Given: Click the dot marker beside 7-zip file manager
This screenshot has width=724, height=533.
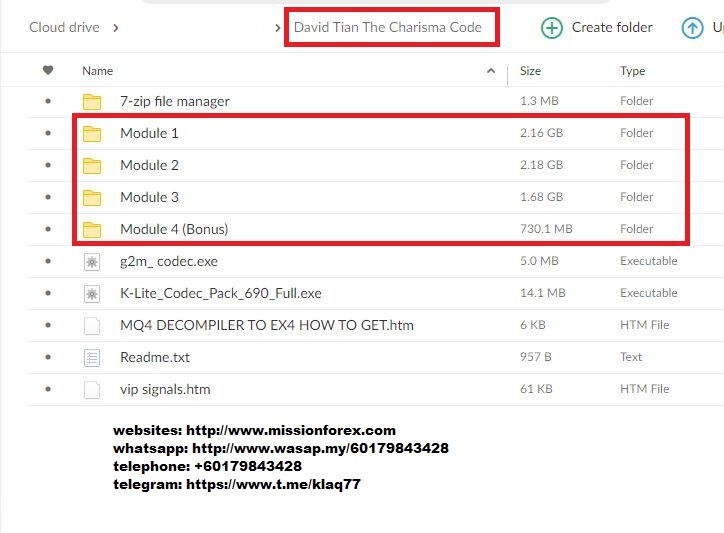Looking at the screenshot, I should click(48, 101).
